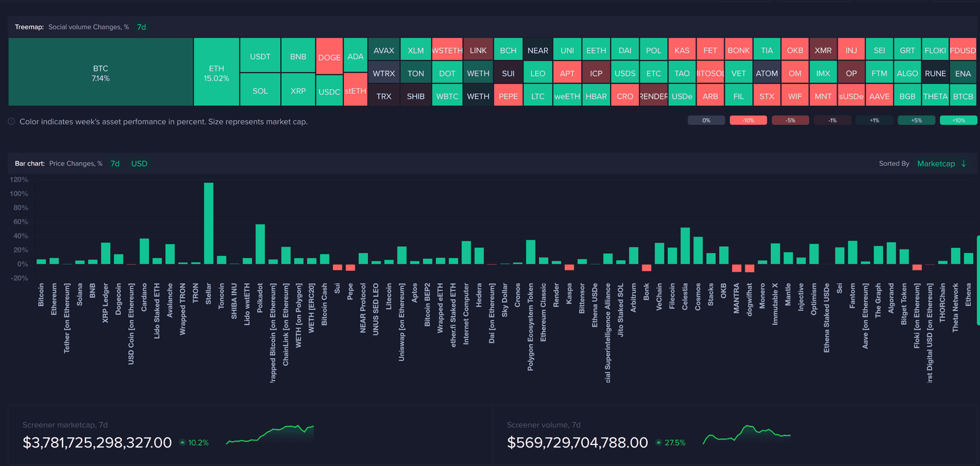
Task: Click the sort direction arrow next to Marketcap
Action: (x=963, y=164)
